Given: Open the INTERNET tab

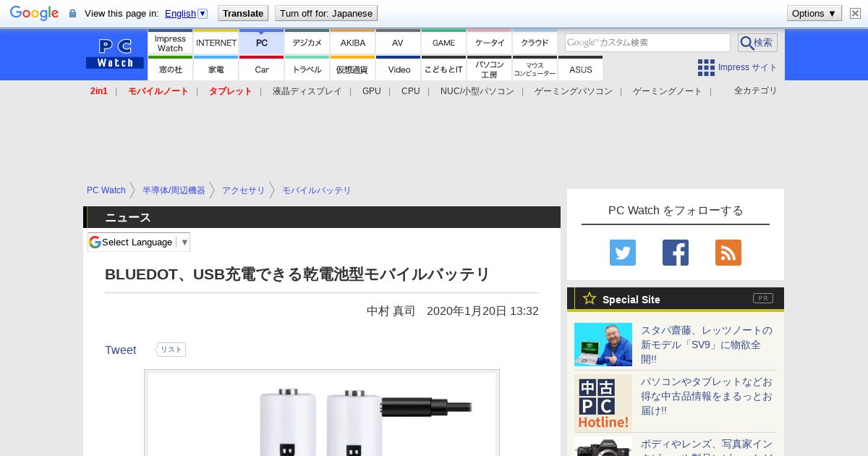Looking at the screenshot, I should pyautogui.click(x=216, y=43).
